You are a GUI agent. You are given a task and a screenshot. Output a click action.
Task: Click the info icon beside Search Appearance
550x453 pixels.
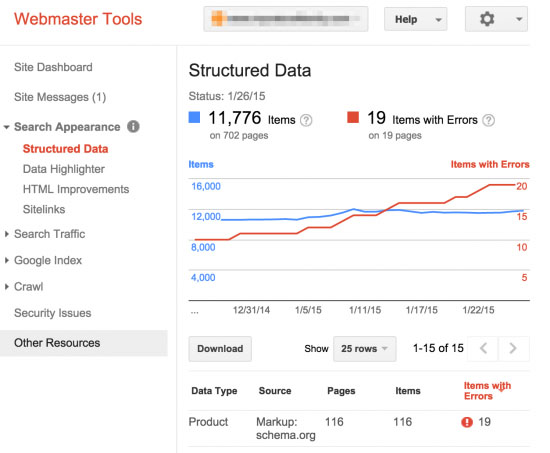(x=133, y=126)
